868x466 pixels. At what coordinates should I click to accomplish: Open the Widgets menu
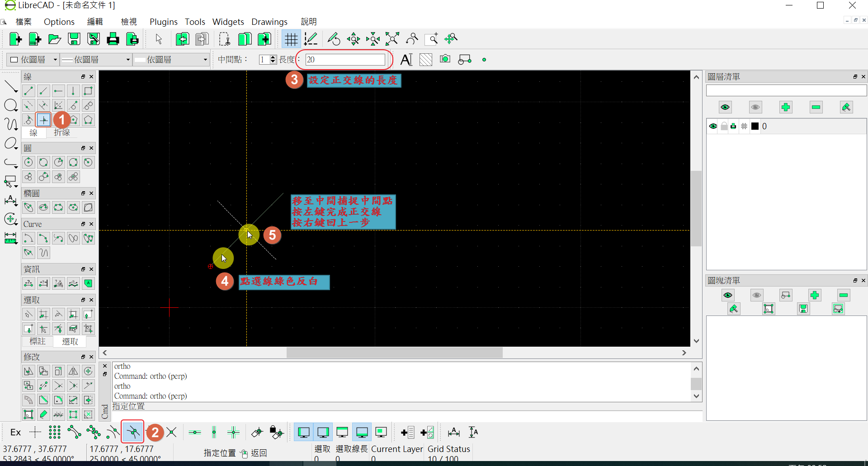click(x=228, y=22)
